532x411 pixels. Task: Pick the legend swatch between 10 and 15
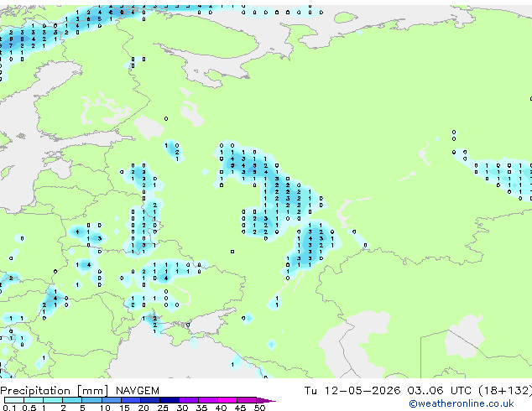(112, 400)
